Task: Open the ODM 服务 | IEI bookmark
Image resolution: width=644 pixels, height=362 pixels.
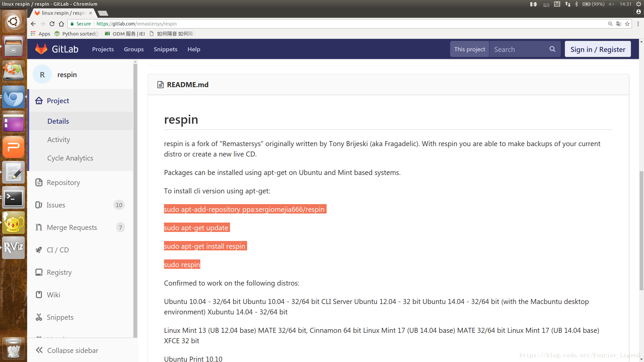Action: [125, 34]
